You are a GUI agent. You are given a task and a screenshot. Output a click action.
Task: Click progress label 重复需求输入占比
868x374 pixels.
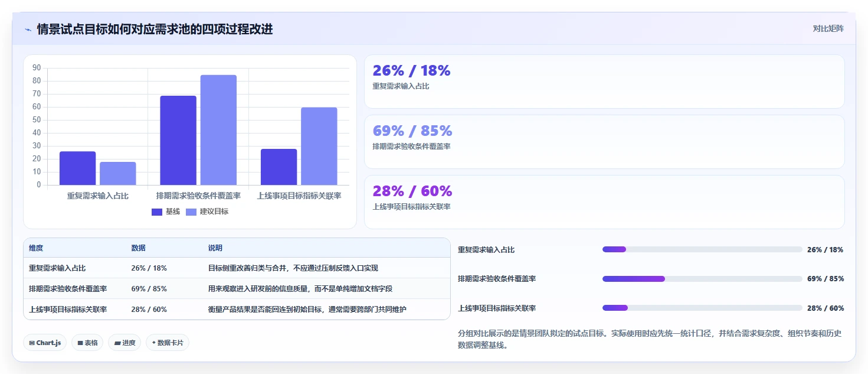pyautogui.click(x=486, y=250)
